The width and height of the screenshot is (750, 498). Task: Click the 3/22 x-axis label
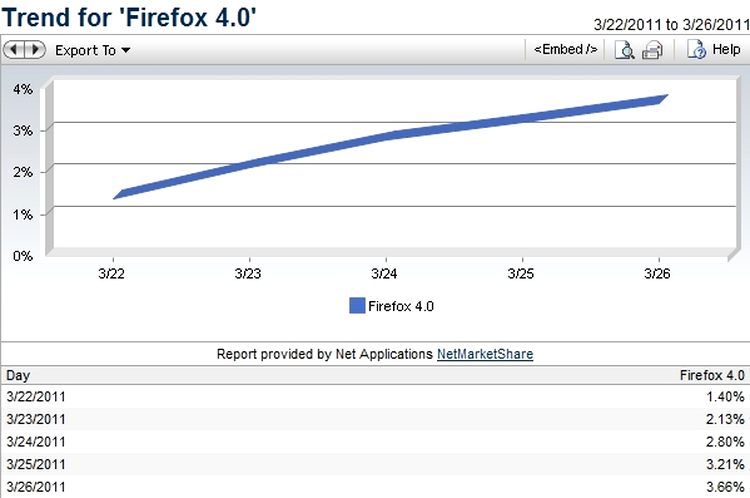[111, 274]
